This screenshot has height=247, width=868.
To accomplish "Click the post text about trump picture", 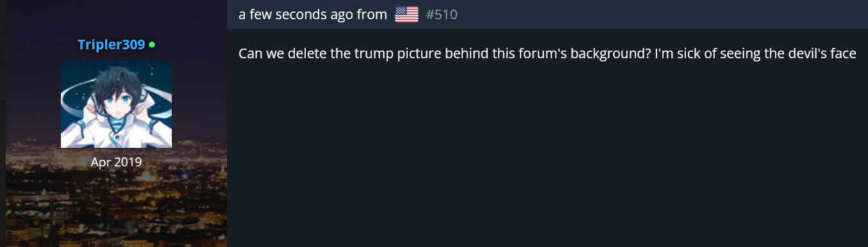I will (x=547, y=53).
